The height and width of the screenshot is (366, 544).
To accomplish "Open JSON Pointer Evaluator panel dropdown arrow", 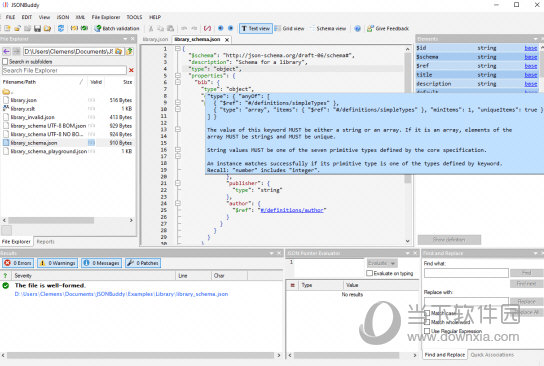I will coord(408,253).
